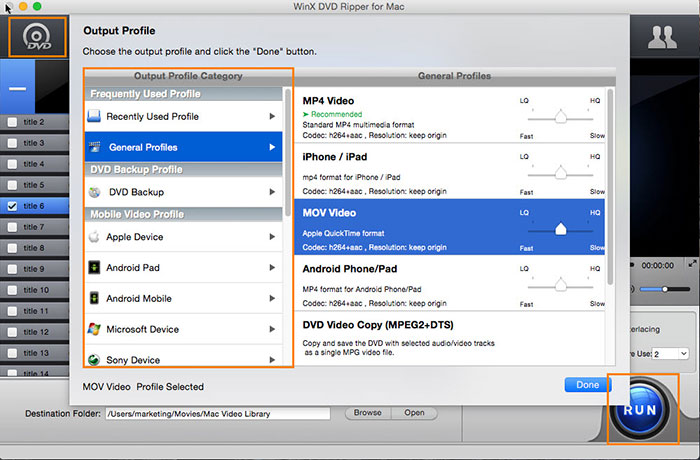Choose the iPhone / iPad profile

tap(400, 169)
